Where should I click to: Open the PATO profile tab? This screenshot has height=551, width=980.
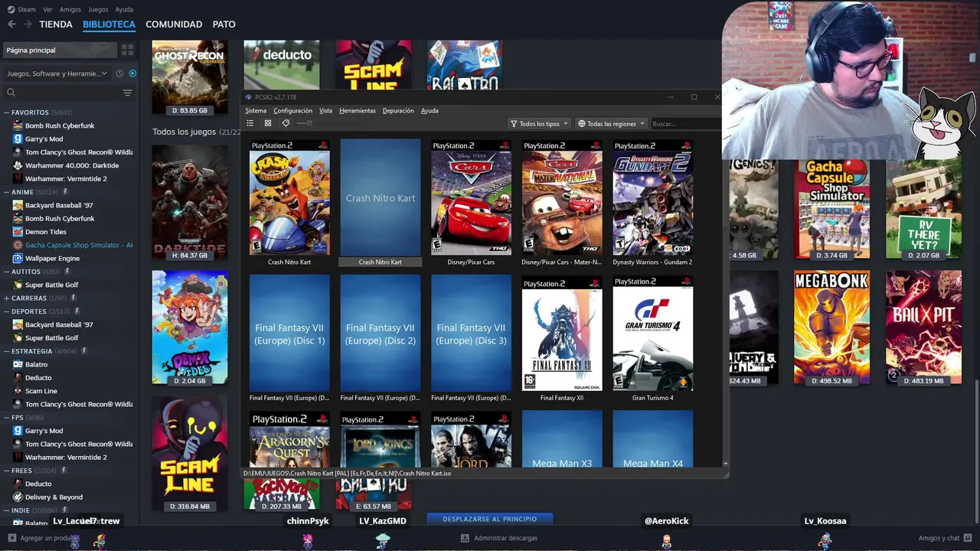(224, 24)
